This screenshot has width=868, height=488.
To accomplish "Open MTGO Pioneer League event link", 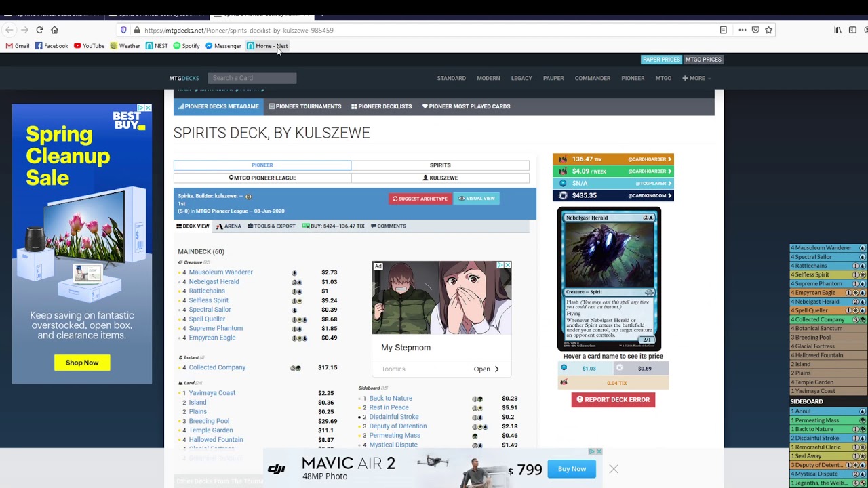I will [262, 178].
